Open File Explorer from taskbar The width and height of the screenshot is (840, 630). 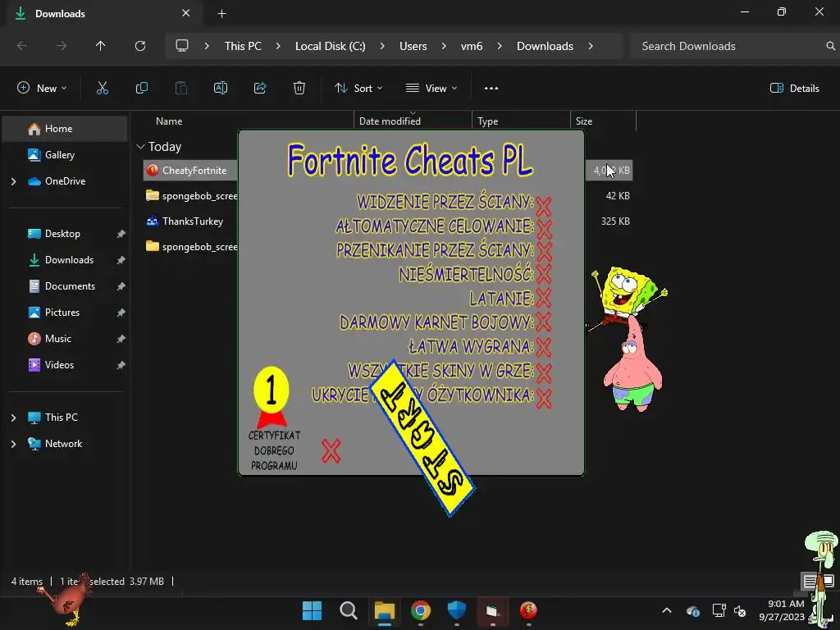(385, 610)
